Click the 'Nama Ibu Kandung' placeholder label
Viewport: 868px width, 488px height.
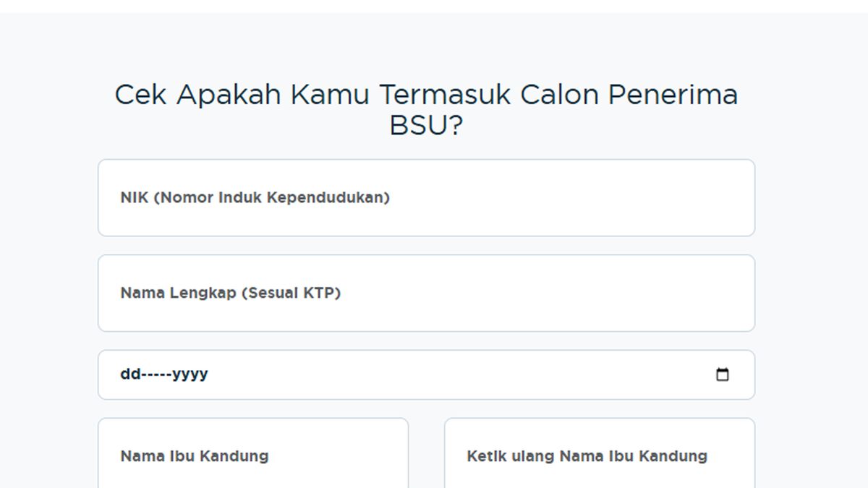tap(195, 456)
